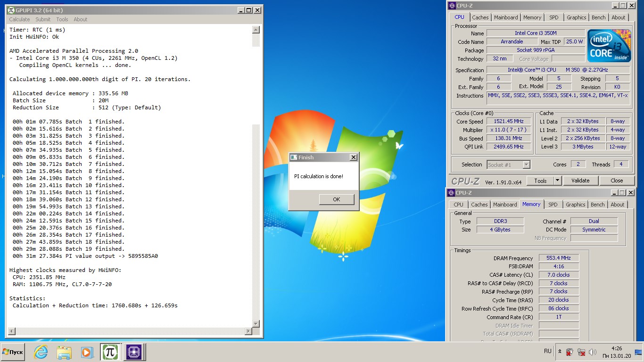The height and width of the screenshot is (362, 644).
Task: Click the Multiplier value x 11.0 (7 - 17)
Action: point(509,130)
